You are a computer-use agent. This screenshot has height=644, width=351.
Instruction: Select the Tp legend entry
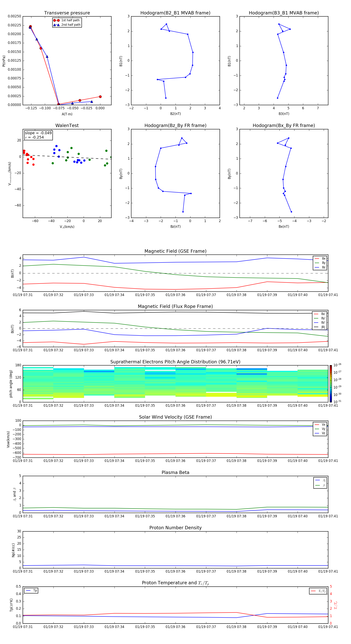coord(31,591)
